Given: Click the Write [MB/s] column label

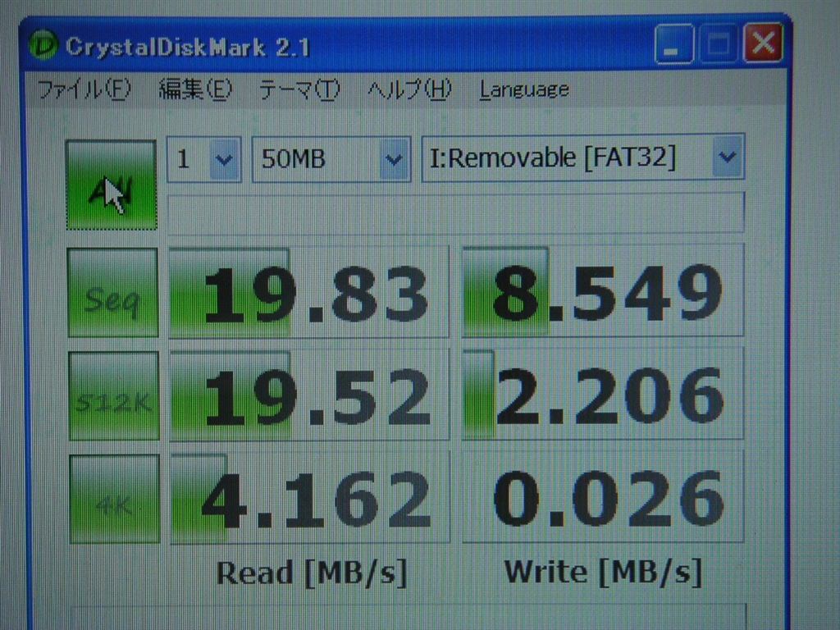Looking at the screenshot, I should [x=604, y=572].
